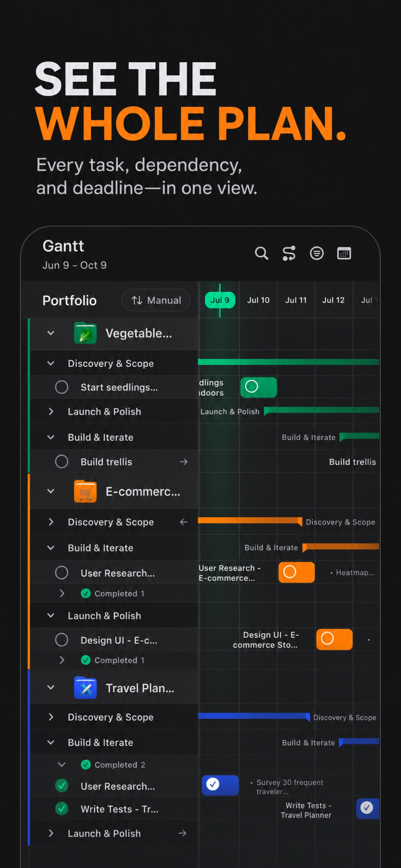Uncheck completed Write Tests - Tr... task
The height and width of the screenshot is (868, 401).
pyautogui.click(x=62, y=808)
